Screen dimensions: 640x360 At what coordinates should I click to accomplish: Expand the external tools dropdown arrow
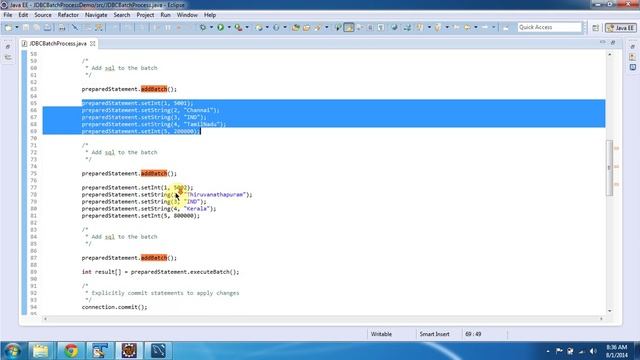pos(247,27)
